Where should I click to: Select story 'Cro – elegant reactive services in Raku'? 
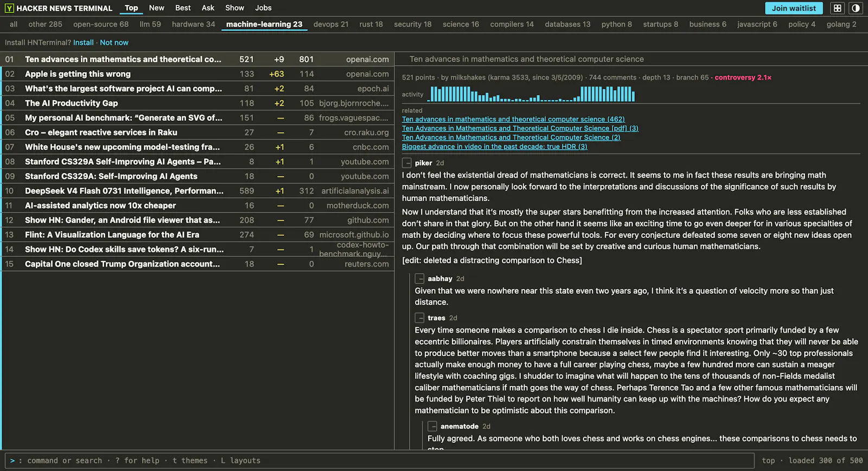coord(197,132)
